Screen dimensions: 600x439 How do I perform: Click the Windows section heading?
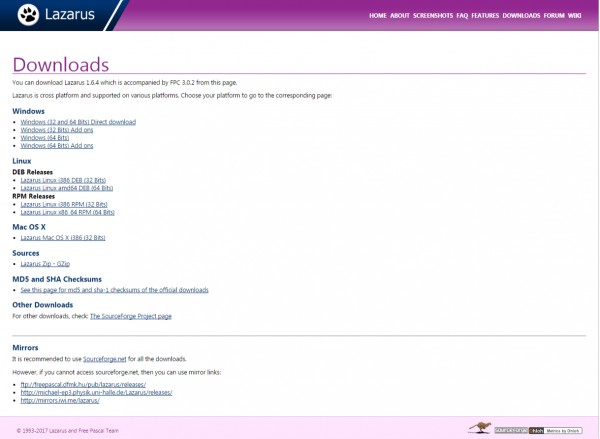pos(28,111)
